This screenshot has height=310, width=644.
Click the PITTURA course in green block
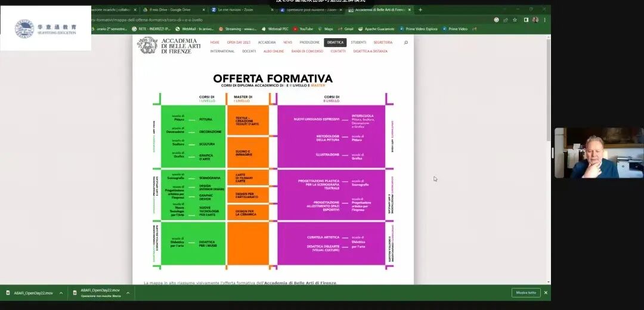206,119
